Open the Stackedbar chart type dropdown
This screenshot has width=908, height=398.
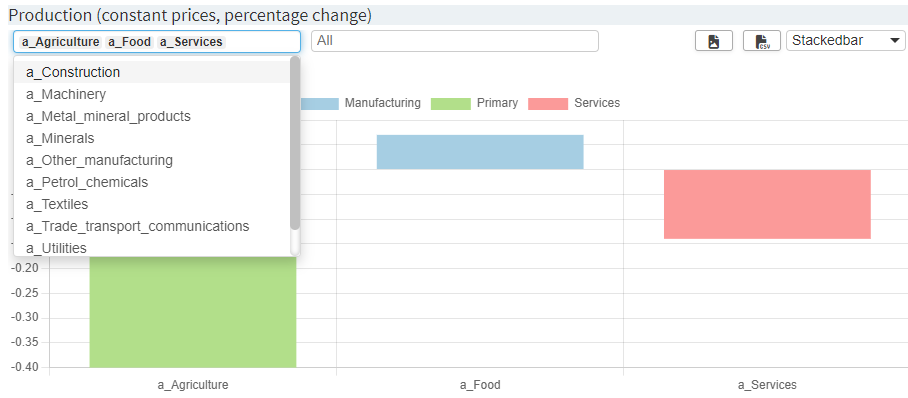pos(845,41)
